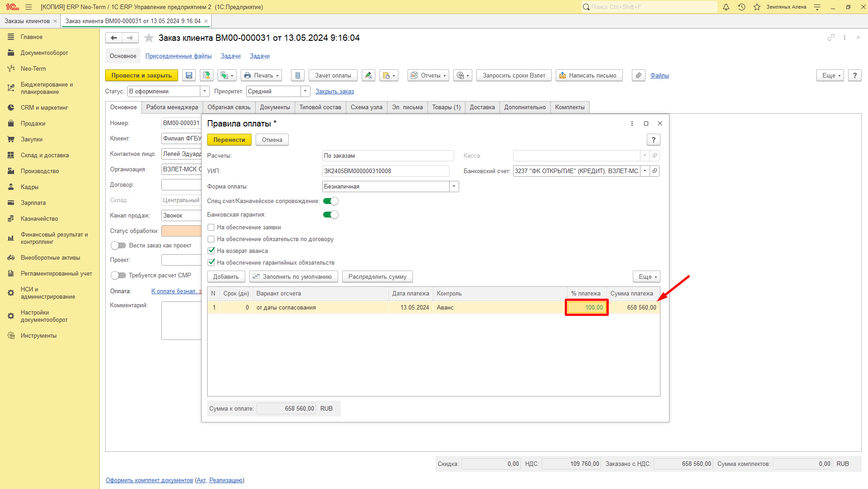Switch to Доставка tab
This screenshot has width=868, height=489.
point(482,107)
